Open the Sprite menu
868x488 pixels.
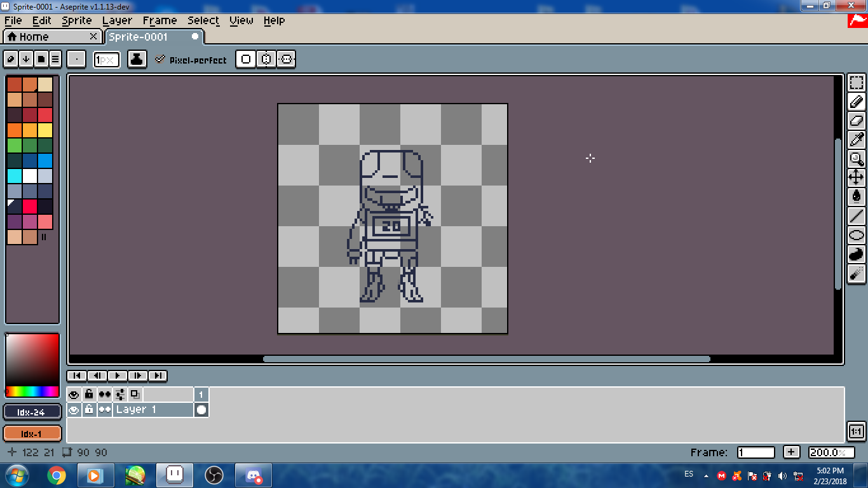(77, 20)
